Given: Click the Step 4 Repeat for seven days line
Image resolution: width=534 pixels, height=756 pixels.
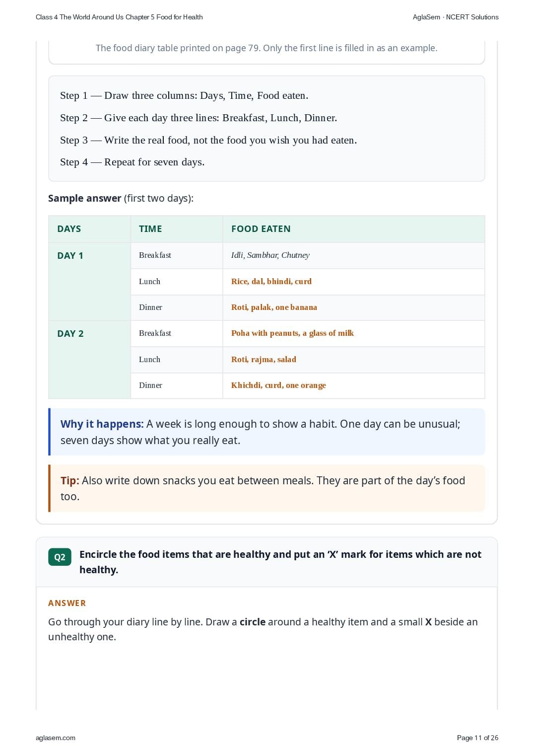Looking at the screenshot, I should (x=133, y=162).
